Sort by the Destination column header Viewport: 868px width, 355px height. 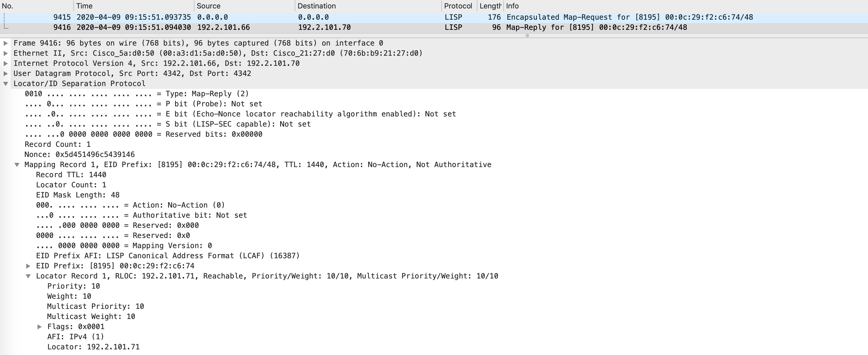point(368,6)
